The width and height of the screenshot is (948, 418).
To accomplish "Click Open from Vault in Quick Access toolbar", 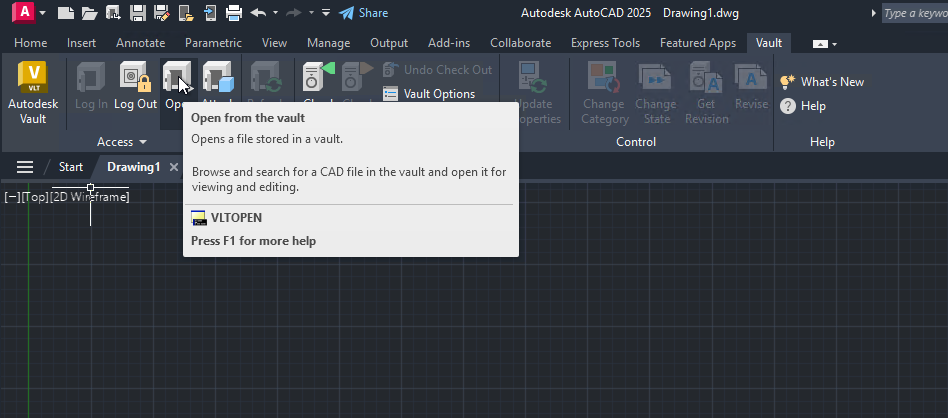I will click(114, 12).
